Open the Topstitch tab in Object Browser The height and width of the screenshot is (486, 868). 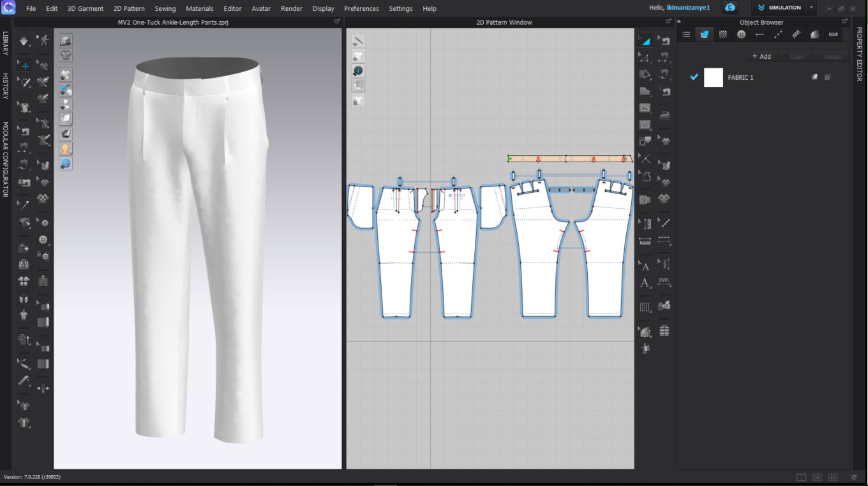pos(778,34)
